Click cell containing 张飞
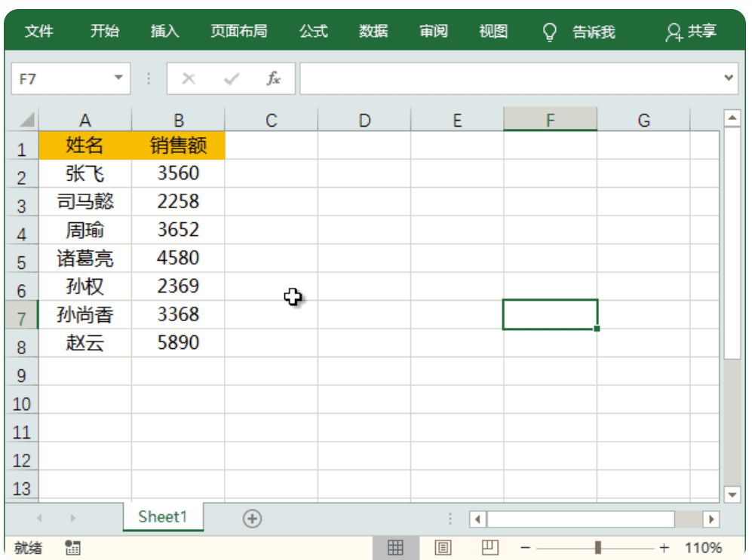 [85, 173]
